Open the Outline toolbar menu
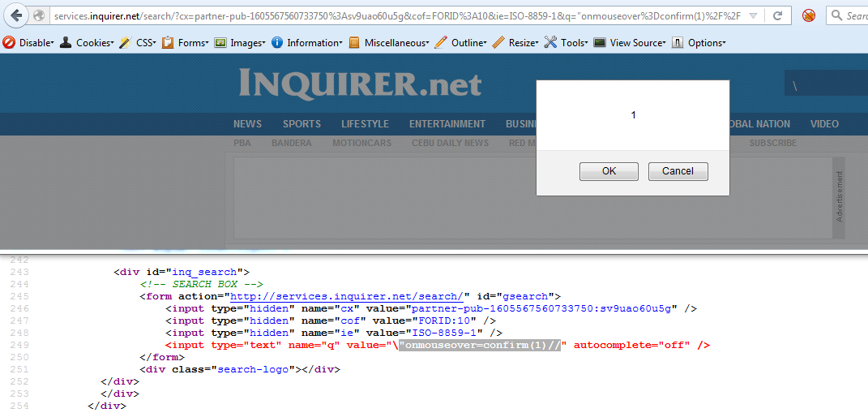Screen dimensions: 868x413 coord(469,43)
